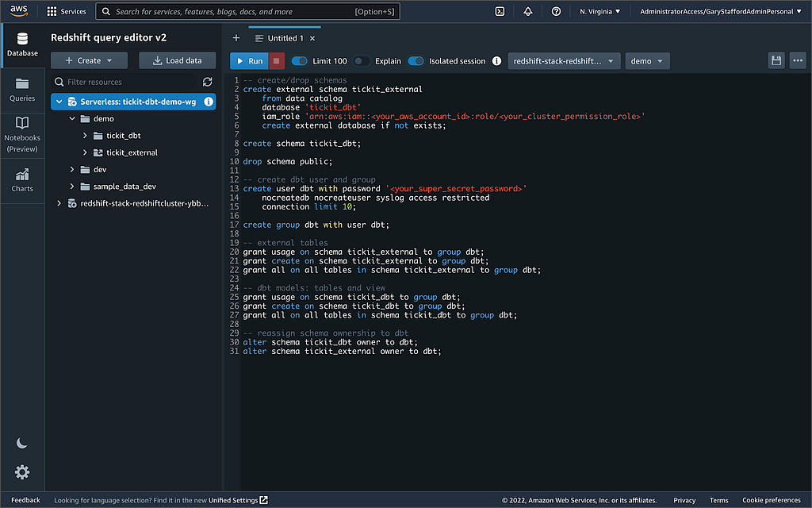Click the Filter resources input

coord(124,82)
